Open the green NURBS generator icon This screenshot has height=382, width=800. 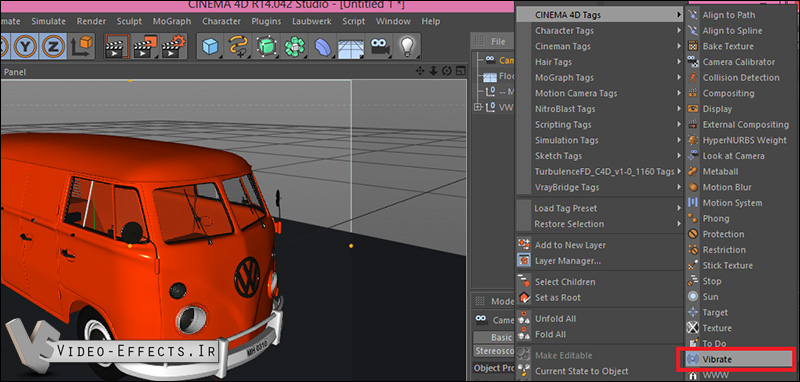coord(266,47)
